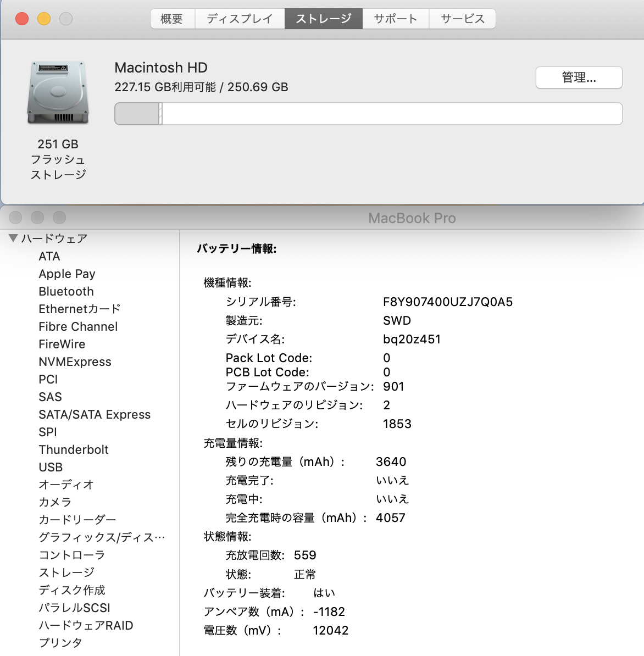Click voltage value 12042
Image resolution: width=644 pixels, height=656 pixels.
(331, 630)
